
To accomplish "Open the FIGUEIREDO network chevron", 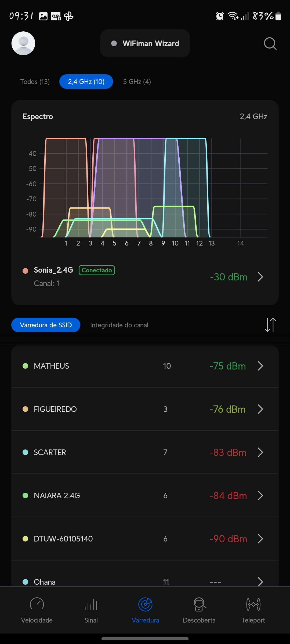I will click(x=260, y=409).
